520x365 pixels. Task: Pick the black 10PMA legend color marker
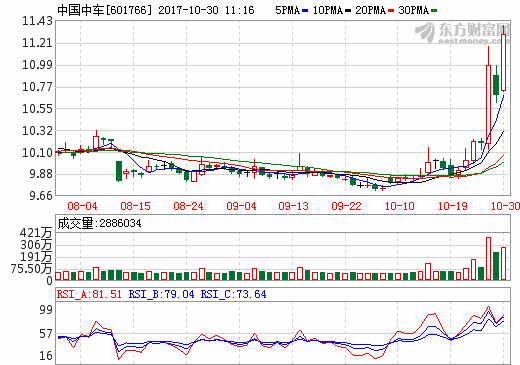[x=348, y=11]
